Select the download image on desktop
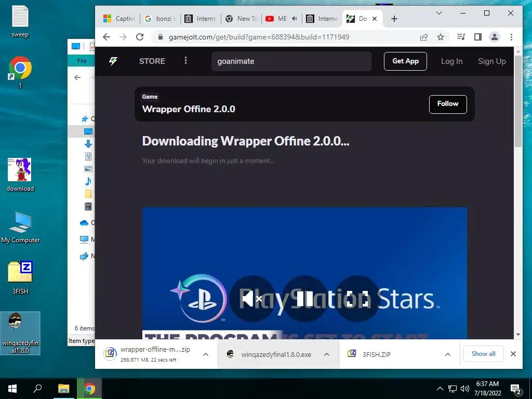The image size is (532, 399). point(20,175)
